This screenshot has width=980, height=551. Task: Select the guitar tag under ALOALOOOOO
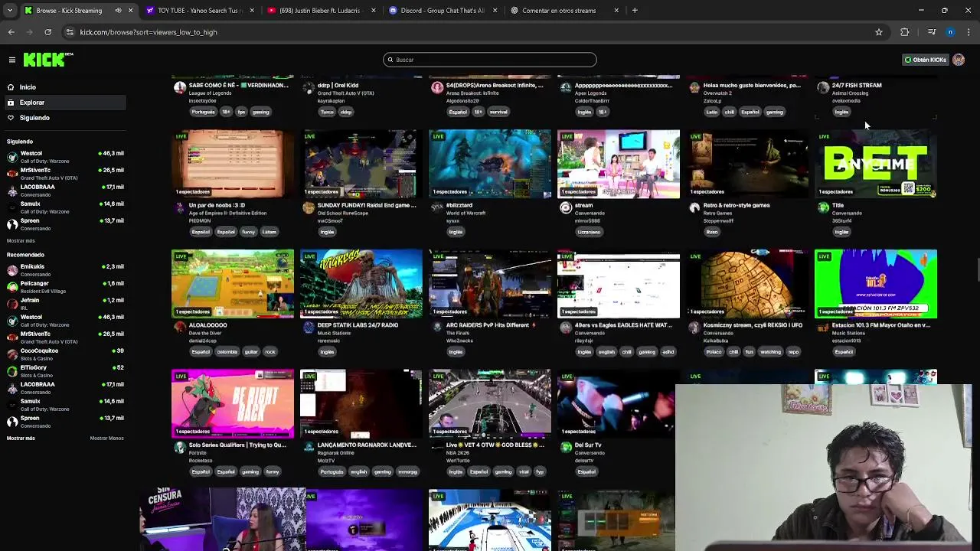coord(250,352)
